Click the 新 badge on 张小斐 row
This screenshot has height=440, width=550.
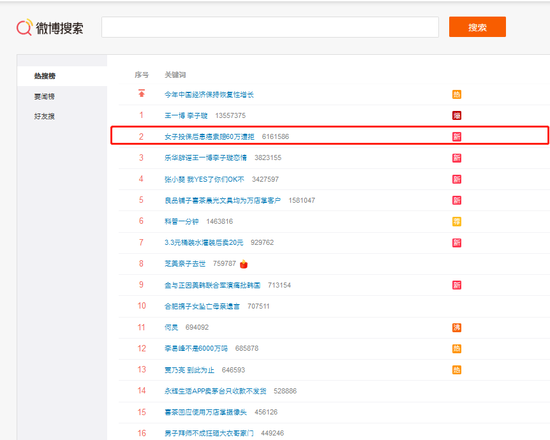coord(456,179)
